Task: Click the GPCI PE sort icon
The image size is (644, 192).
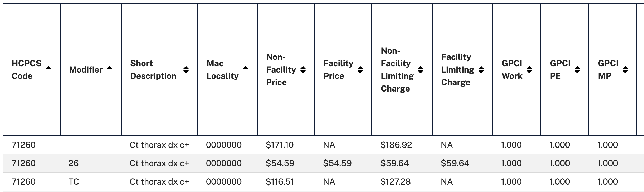Action: [x=577, y=70]
